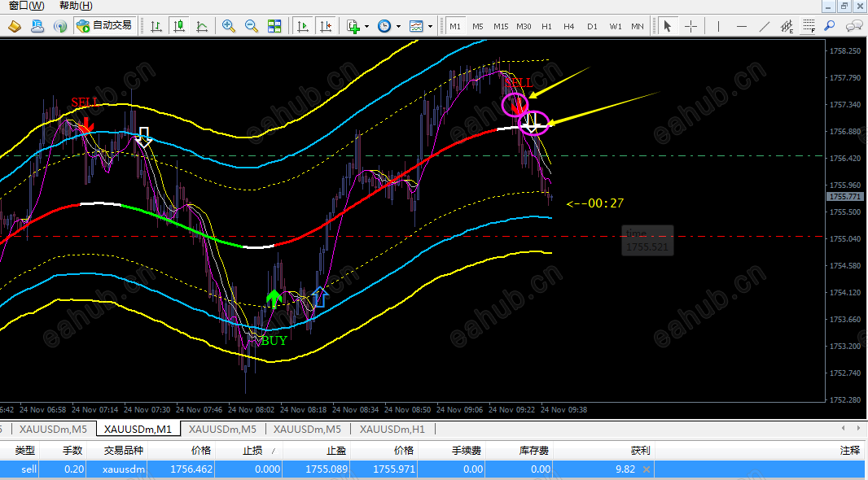Image resolution: width=868 pixels, height=480 pixels.
Task: Select the M5 timeframe button
Action: [478, 26]
